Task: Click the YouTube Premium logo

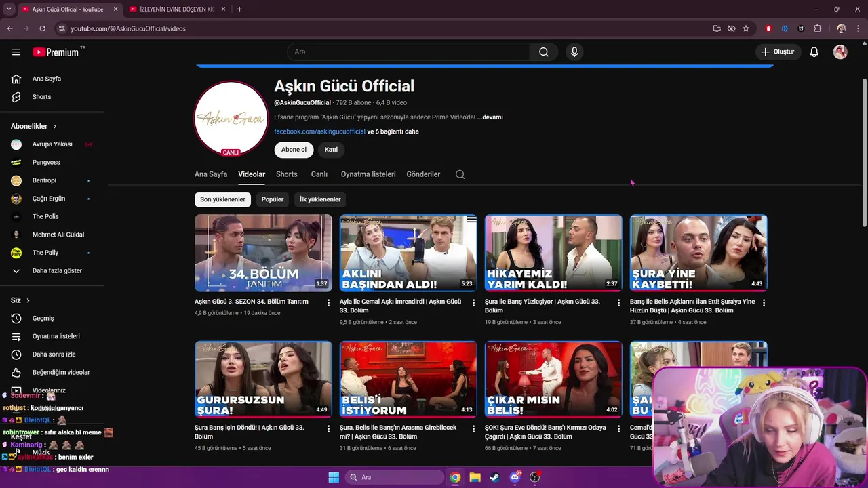Action: pyautogui.click(x=56, y=52)
